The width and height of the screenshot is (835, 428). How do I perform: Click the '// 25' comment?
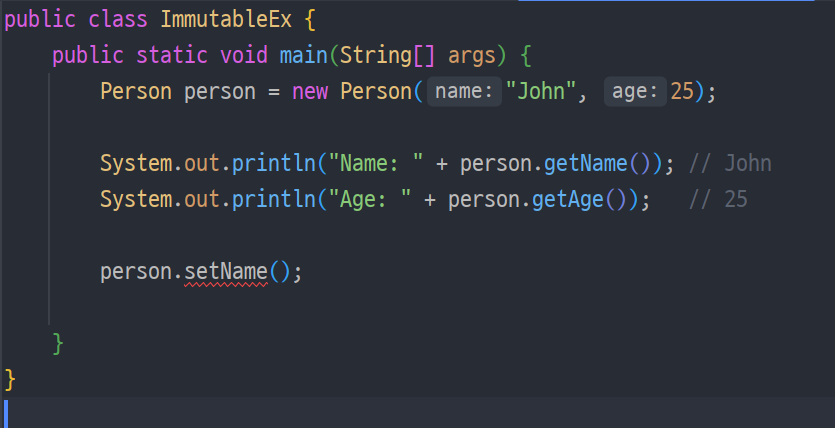tap(718, 199)
